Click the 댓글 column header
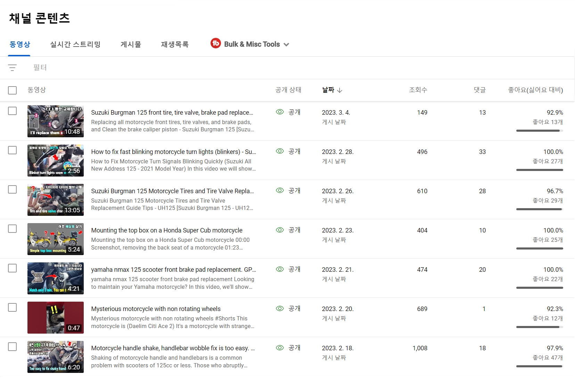575x392 pixels. [x=480, y=90]
